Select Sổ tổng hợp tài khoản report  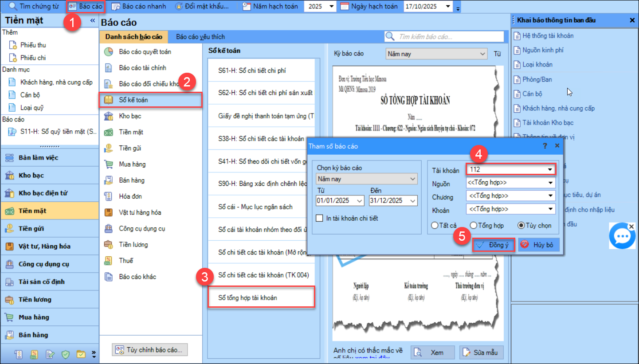261,297
